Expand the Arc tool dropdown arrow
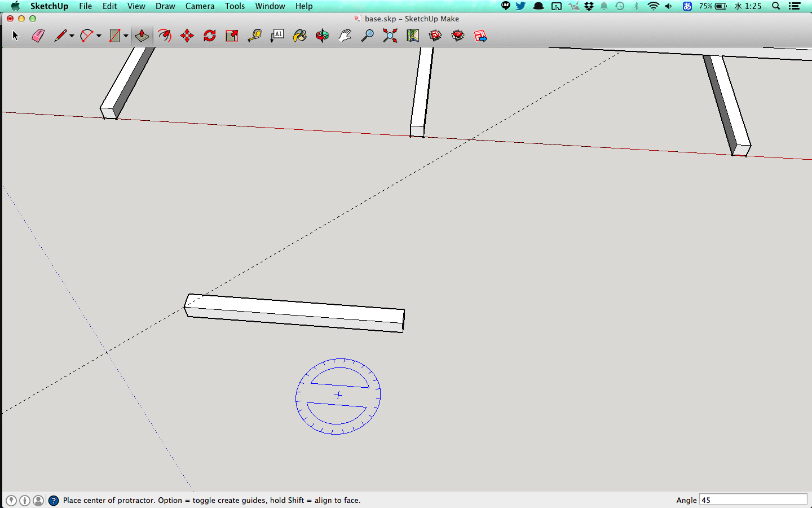The height and width of the screenshot is (508, 812). point(99,36)
